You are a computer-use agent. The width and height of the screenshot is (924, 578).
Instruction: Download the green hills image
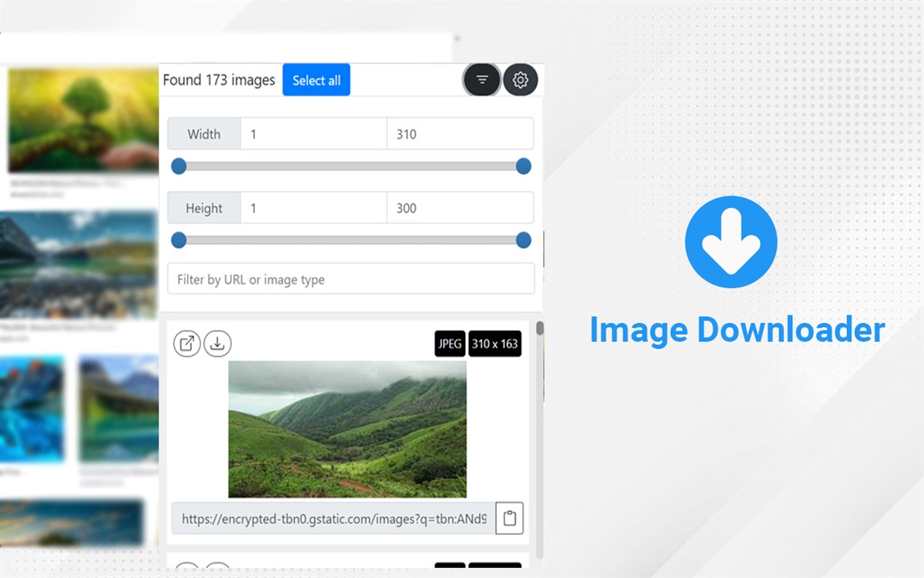pos(216,344)
